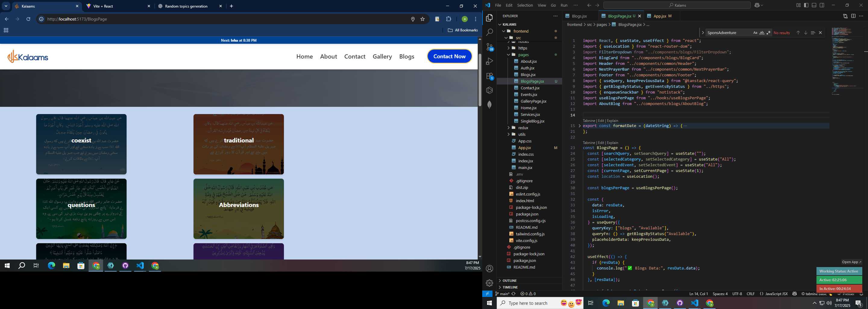Open the File menu in VS Code
The width and height of the screenshot is (868, 309).
(498, 5)
